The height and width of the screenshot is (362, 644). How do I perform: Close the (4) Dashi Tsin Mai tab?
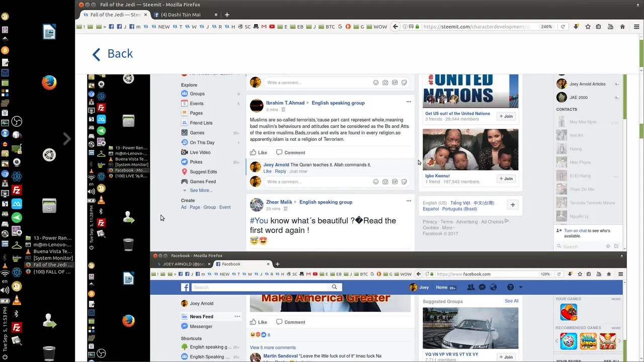point(215,15)
